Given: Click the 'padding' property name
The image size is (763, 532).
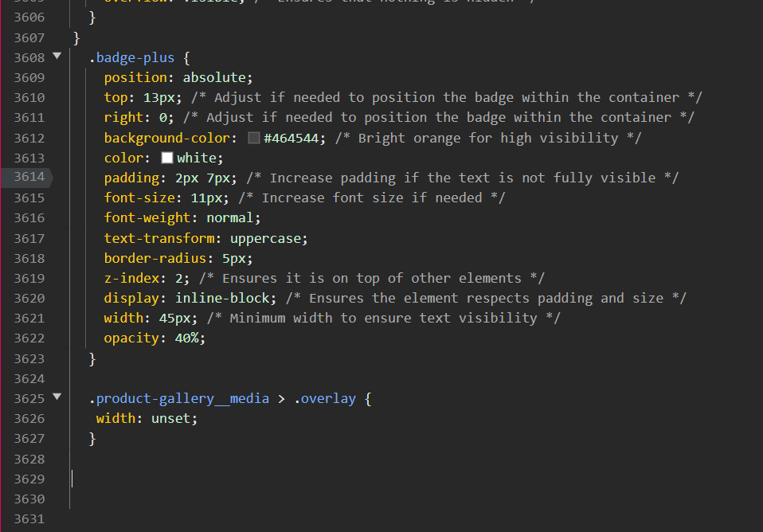Looking at the screenshot, I should click(131, 178).
